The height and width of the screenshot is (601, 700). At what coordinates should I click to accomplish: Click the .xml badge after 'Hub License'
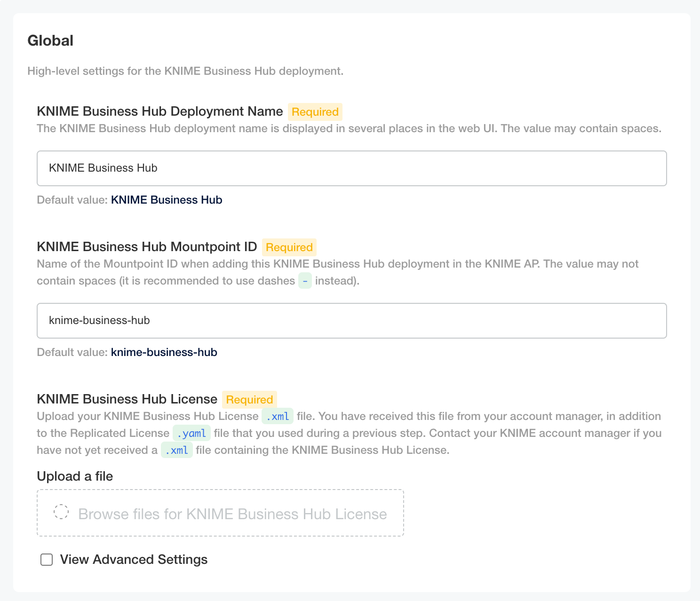pos(278,416)
